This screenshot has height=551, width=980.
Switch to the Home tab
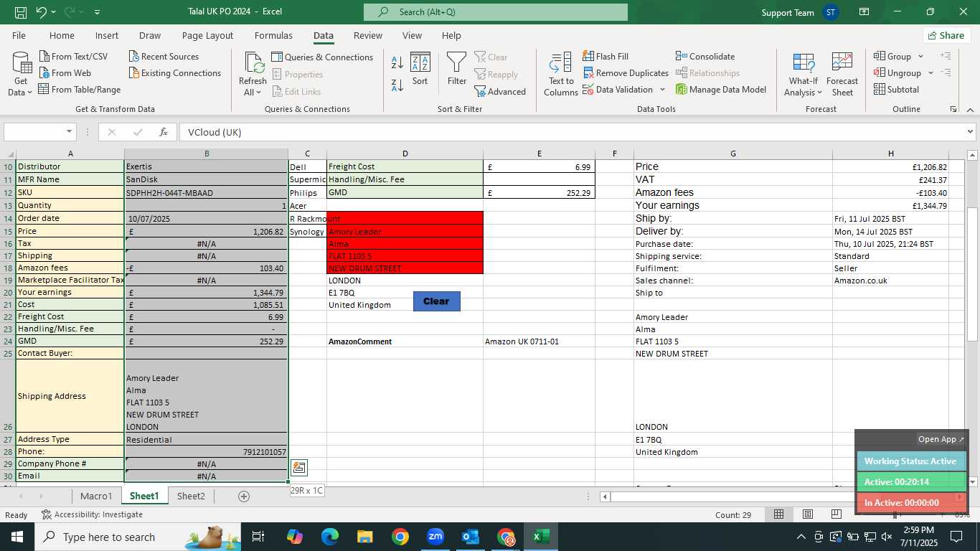62,35
